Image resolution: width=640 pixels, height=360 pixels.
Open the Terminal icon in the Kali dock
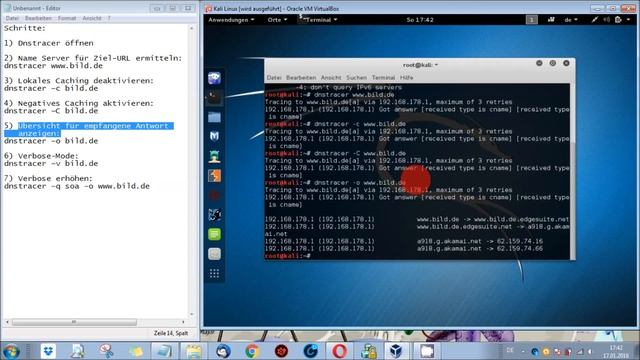[x=214, y=97]
